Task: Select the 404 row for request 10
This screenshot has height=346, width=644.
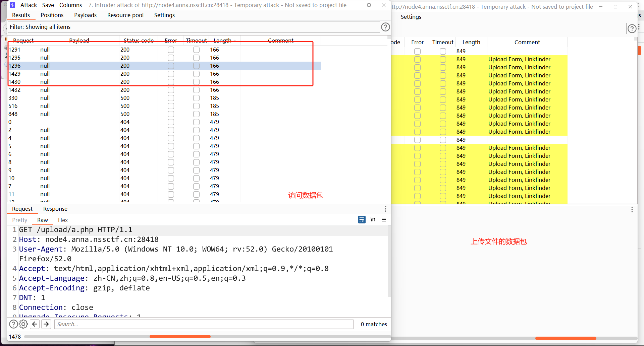Action: (164, 178)
